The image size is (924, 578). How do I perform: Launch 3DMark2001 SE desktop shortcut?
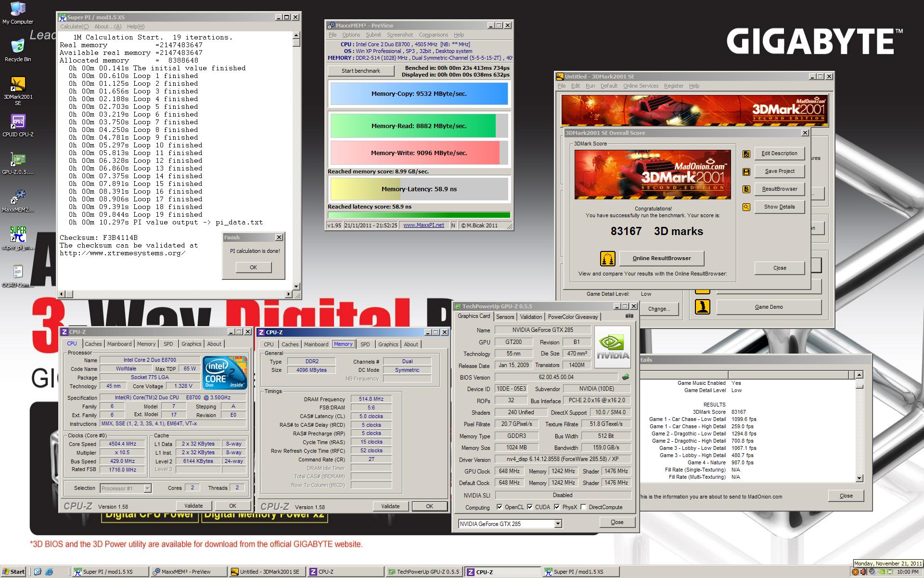coord(18,91)
